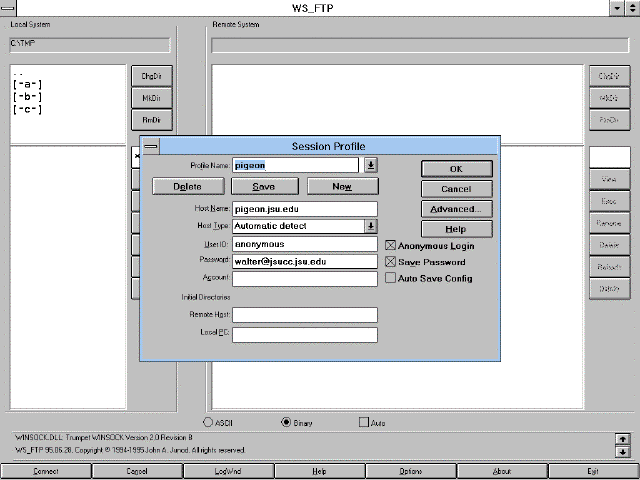The image size is (640, 480).
Task: Open Advanced profile settings
Action: [456, 209]
